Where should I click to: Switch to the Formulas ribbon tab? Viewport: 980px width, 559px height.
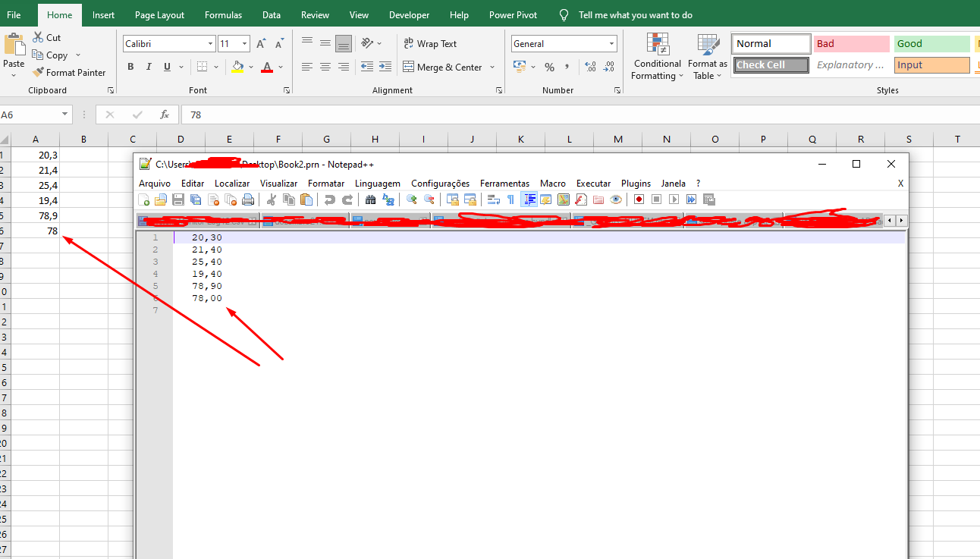223,14
